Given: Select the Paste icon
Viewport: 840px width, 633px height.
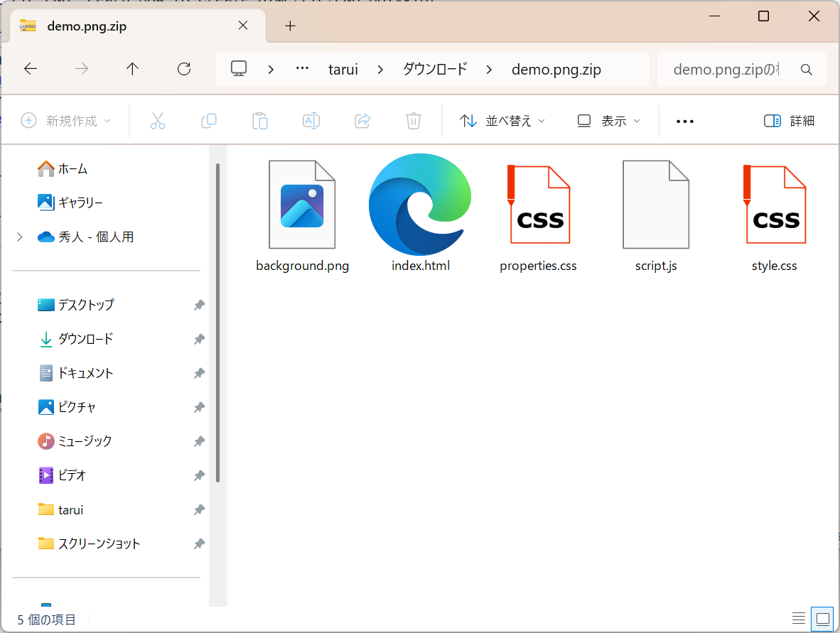Looking at the screenshot, I should tap(260, 121).
